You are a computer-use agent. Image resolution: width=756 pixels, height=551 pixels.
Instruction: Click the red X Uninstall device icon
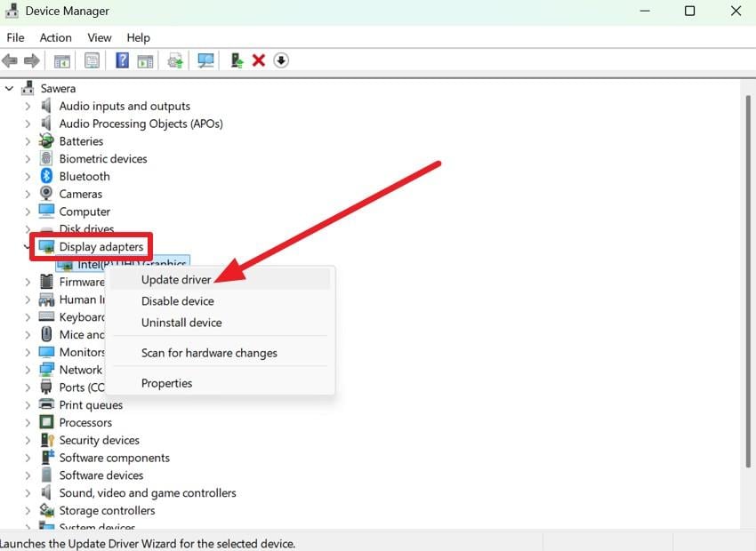click(x=259, y=60)
